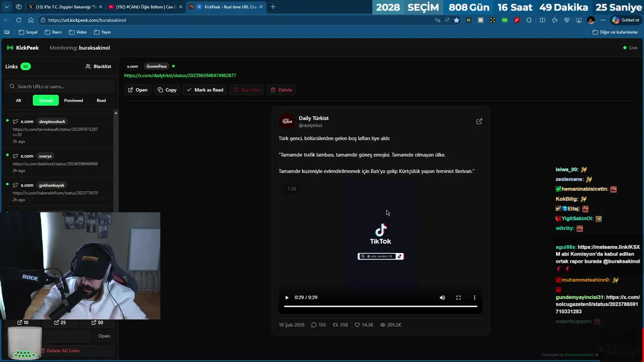Click the replies count 105
644x362 pixels.
pyautogui.click(x=318, y=325)
